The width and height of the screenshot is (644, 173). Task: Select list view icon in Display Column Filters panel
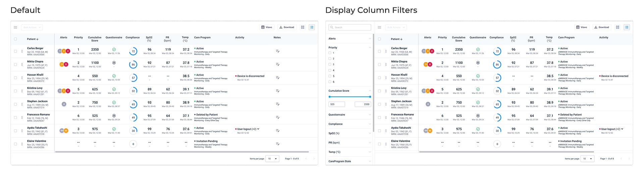pos(627,27)
